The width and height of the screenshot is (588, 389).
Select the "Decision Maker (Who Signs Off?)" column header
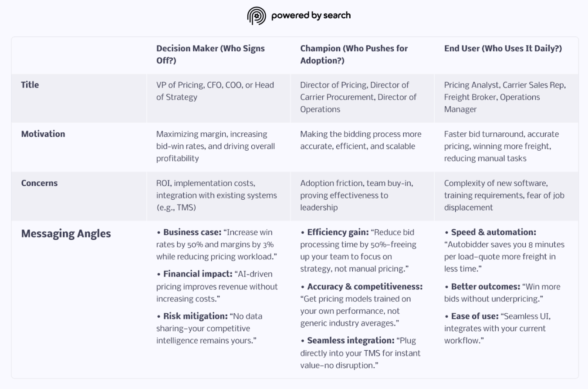[x=210, y=54]
